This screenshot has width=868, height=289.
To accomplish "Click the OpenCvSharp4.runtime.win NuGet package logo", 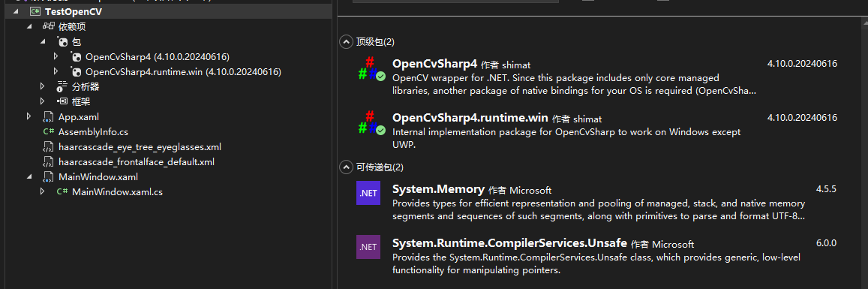I will (371, 123).
